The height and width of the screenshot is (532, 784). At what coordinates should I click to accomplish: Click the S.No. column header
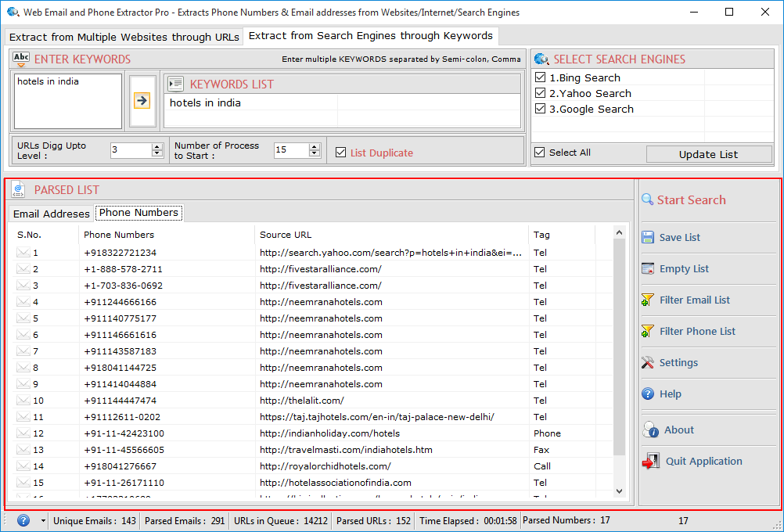(45, 235)
